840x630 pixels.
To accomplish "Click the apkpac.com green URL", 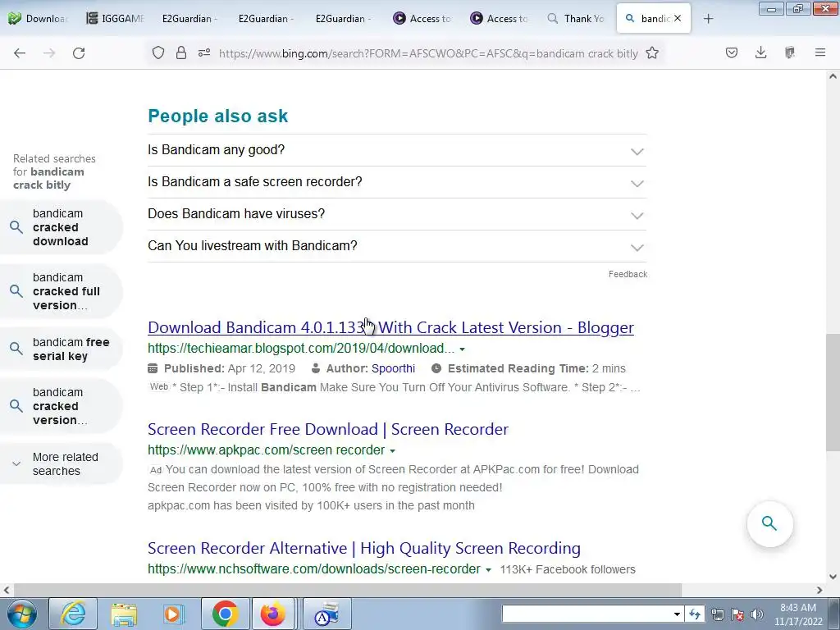I will (267, 450).
